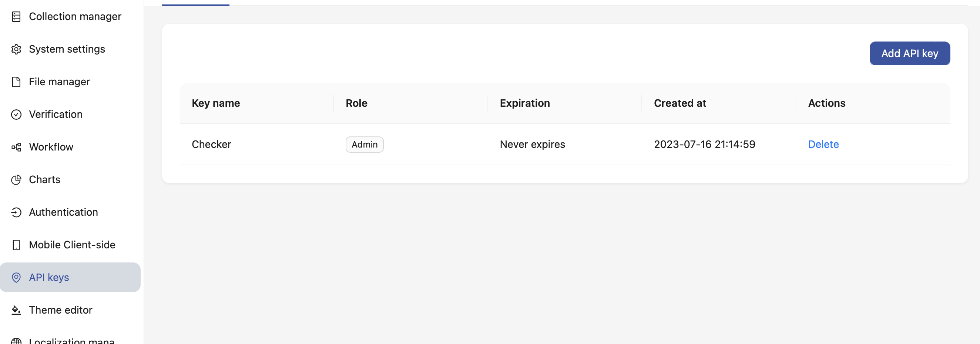Click the Expiration column header
The height and width of the screenshot is (344, 980).
tap(525, 103)
